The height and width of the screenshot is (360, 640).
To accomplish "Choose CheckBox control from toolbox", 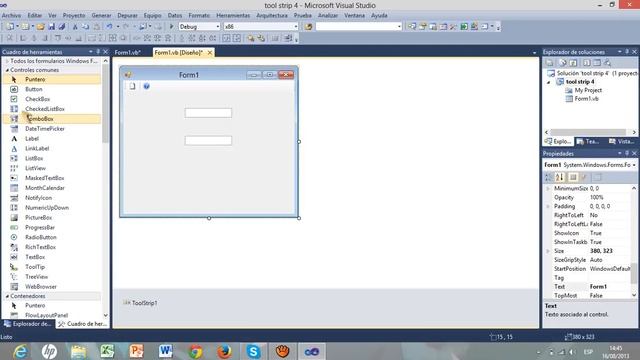I will click(37, 99).
